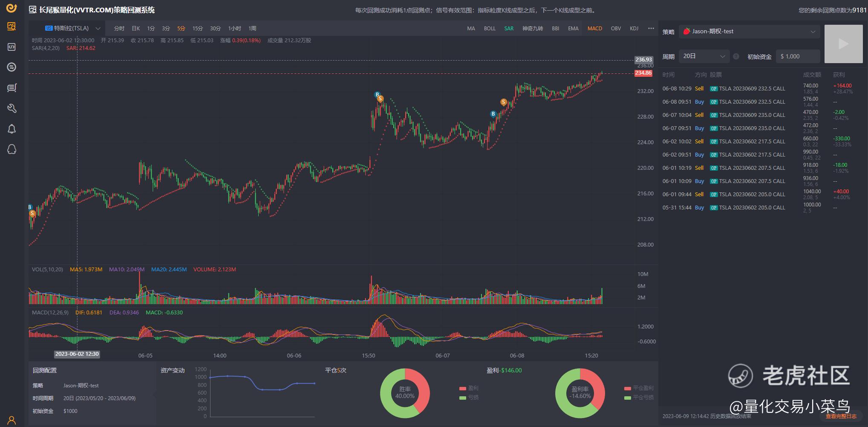868x427 pixels.
Task: Open the third sidebar icon with horizontal lines
Action: [12, 67]
